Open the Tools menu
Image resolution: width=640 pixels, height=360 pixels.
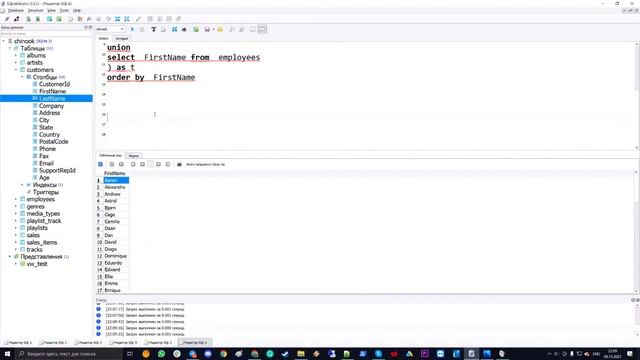pyautogui.click(x=64, y=10)
